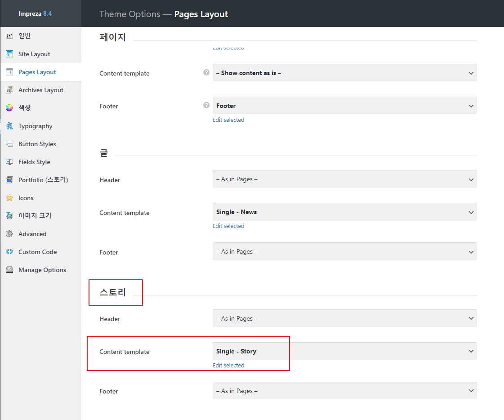Click the Manage Options drive icon
The height and width of the screenshot is (420, 504).
pos(9,270)
